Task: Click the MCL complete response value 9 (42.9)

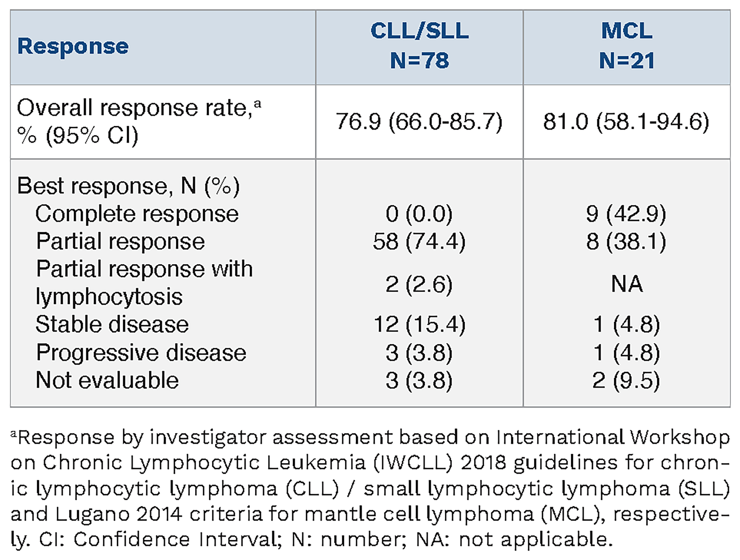Action: pyautogui.click(x=626, y=214)
